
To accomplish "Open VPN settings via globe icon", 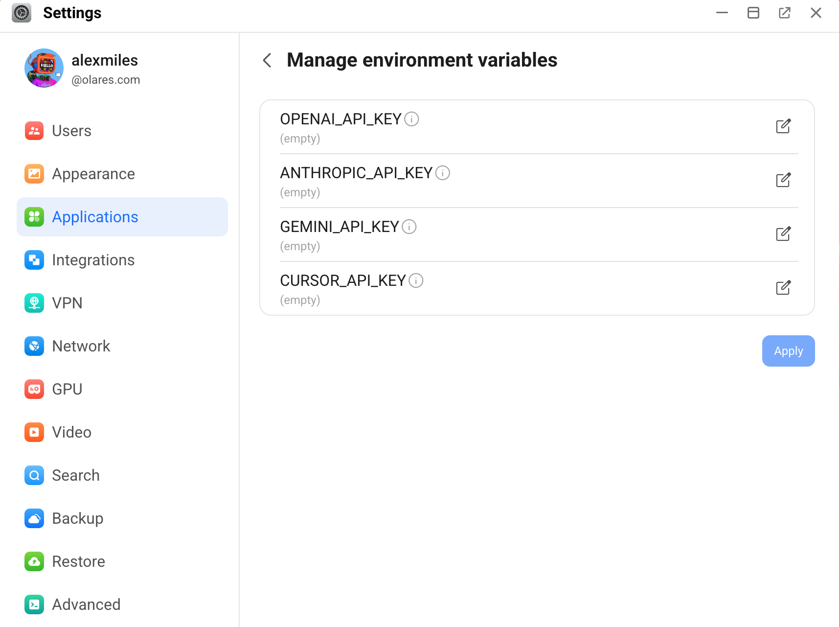I will 34,303.
